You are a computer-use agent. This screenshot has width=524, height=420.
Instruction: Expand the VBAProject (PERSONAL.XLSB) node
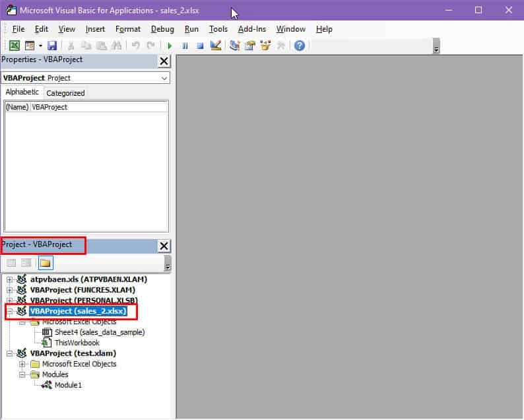(10, 300)
